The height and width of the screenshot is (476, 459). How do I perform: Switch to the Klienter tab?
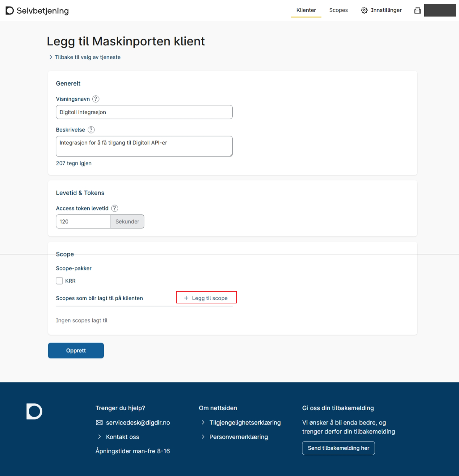(306, 10)
